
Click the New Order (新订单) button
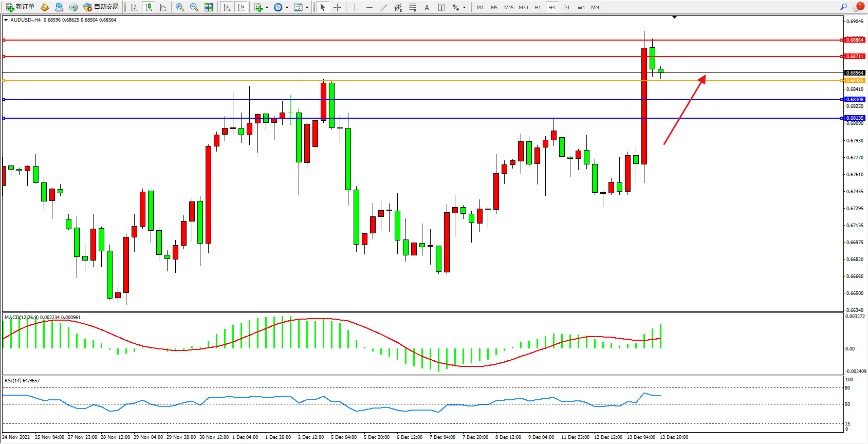click(x=21, y=7)
